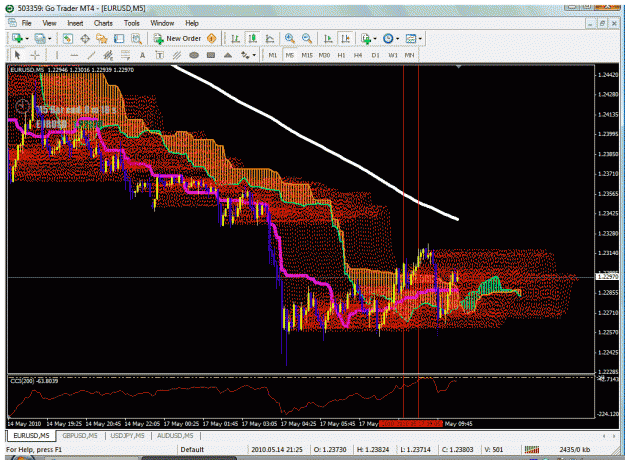This screenshot has height=460, width=625.
Task: Draw a vertical line tool
Action: (x=57, y=55)
